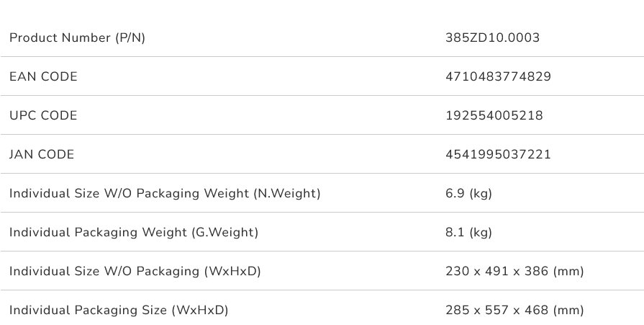Click the Individual Packaging Weight label
644x325 pixels.
[x=134, y=232]
